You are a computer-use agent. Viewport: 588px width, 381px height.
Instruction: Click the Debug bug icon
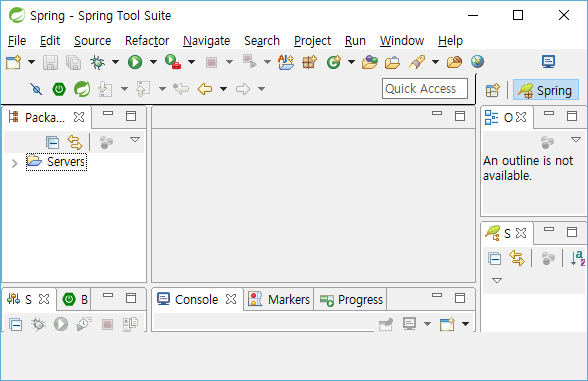[x=98, y=62]
